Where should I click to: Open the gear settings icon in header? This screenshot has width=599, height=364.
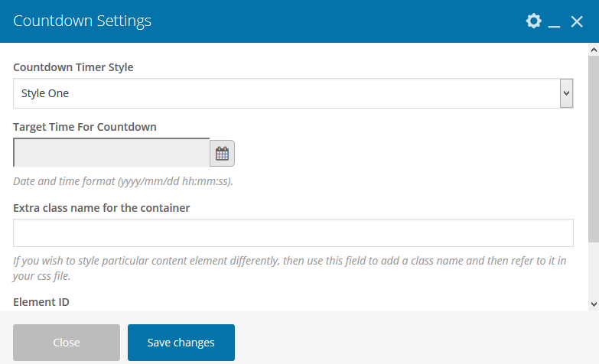tap(533, 21)
